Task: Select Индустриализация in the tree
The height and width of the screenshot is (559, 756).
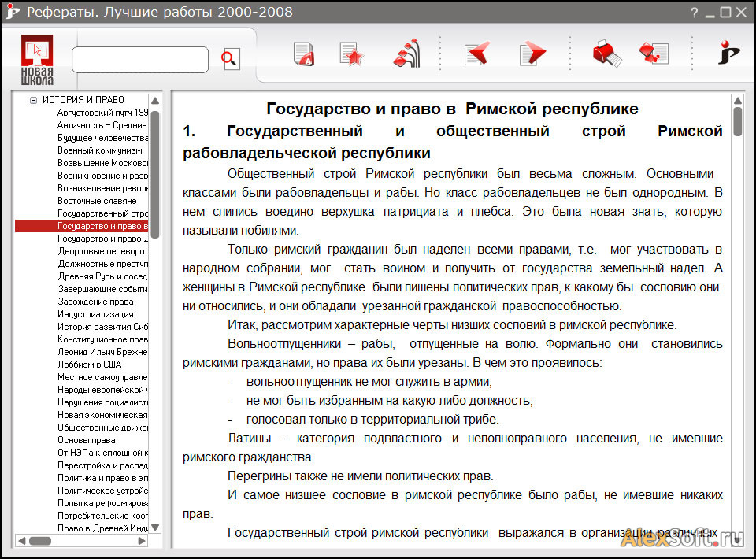Action: (95, 314)
